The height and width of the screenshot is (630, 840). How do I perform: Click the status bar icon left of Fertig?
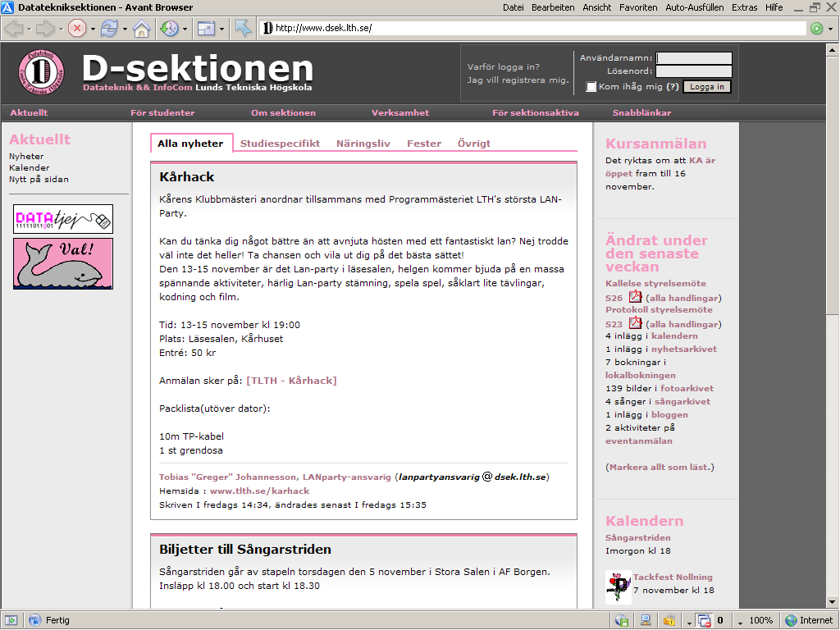coord(11,620)
